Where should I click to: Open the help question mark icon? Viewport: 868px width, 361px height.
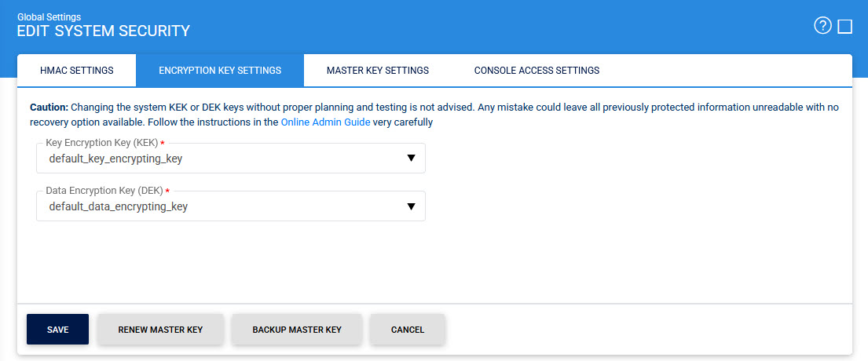pyautogui.click(x=822, y=26)
